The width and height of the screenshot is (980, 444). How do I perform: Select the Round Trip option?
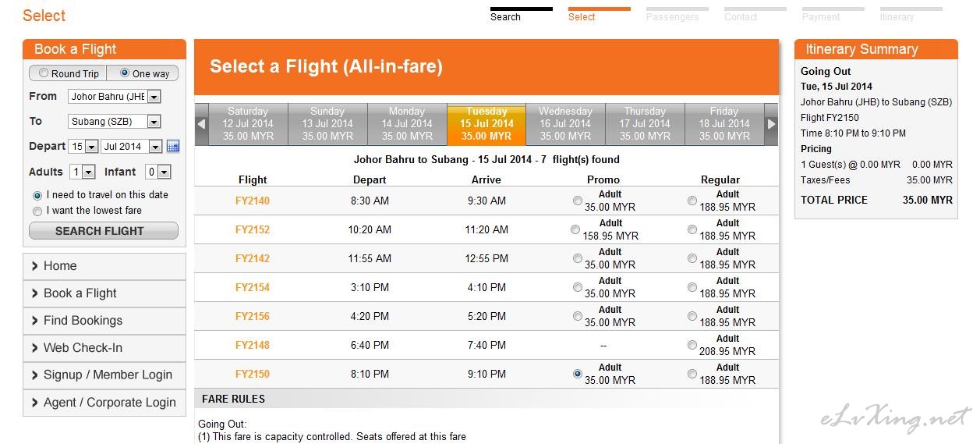[x=44, y=73]
